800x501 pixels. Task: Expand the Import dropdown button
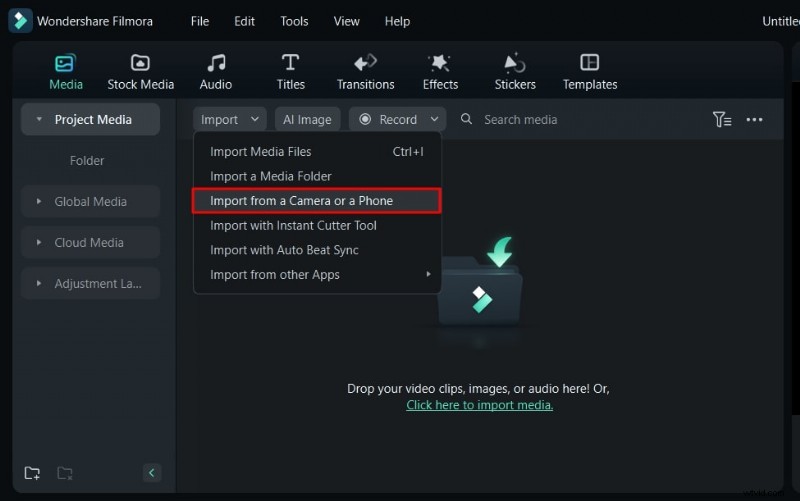coord(230,119)
